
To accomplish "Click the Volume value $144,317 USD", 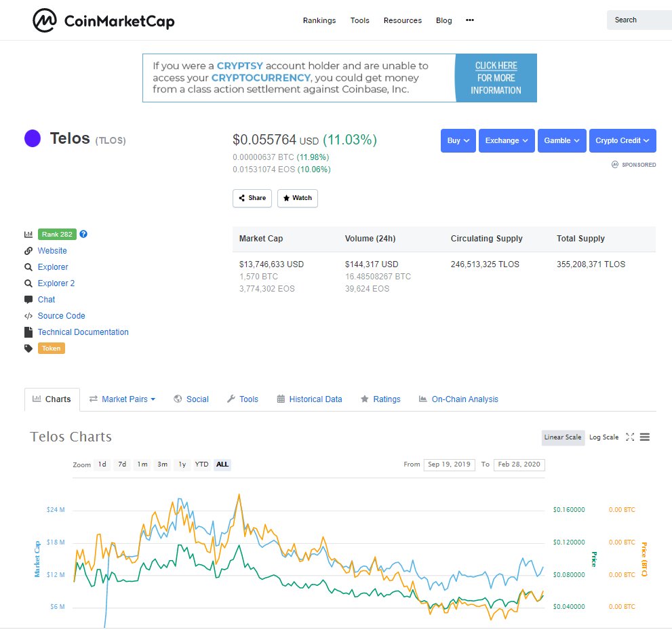I will point(372,264).
